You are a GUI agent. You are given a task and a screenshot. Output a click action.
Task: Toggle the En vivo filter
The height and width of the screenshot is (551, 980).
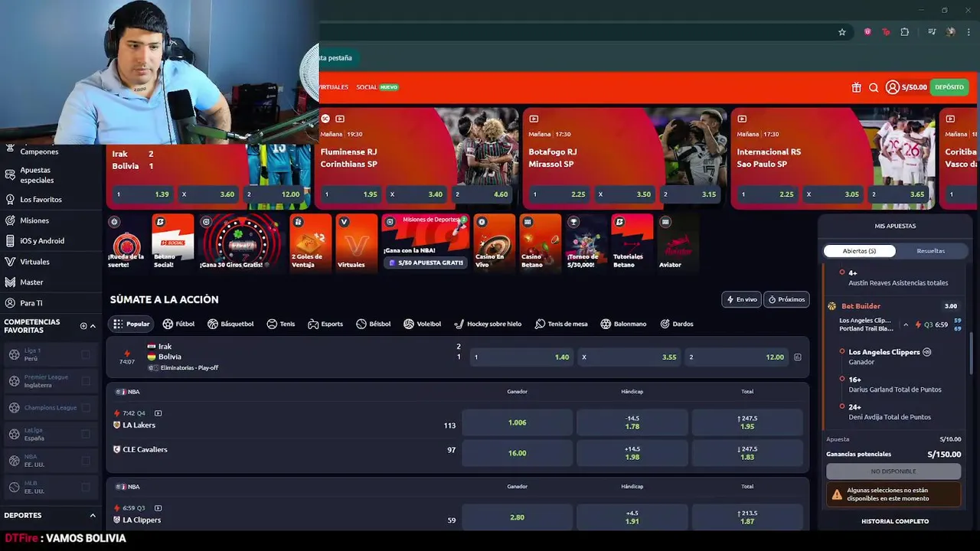[741, 299]
